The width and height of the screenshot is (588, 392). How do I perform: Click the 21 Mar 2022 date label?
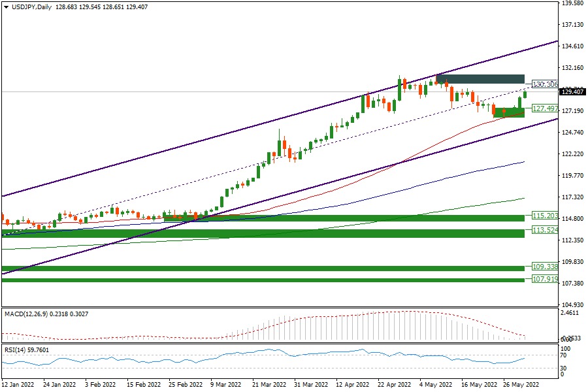(x=269, y=385)
